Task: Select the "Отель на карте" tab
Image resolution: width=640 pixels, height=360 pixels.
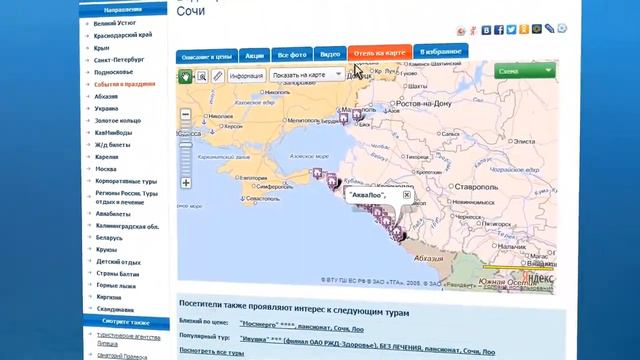Action: [380, 53]
